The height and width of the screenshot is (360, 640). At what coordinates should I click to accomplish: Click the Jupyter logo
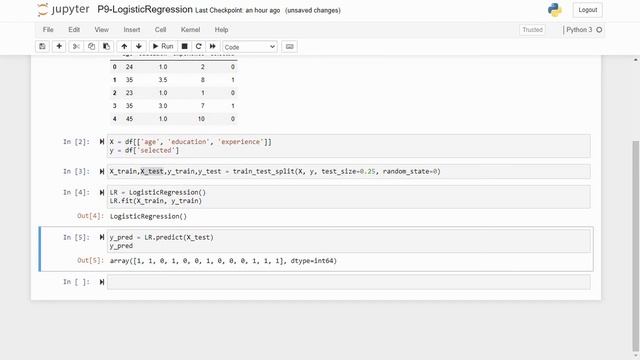(63, 10)
